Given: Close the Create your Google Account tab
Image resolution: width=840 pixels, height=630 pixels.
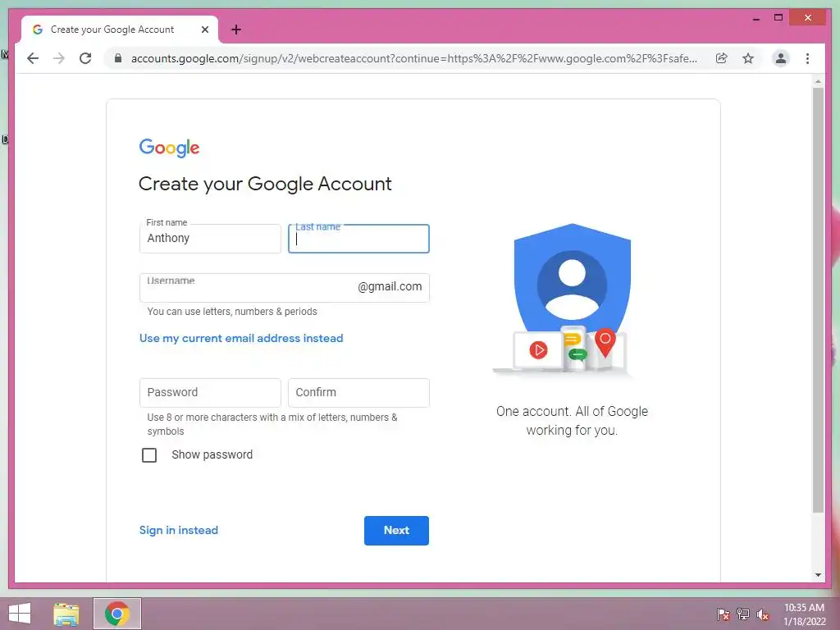Looking at the screenshot, I should 204,30.
